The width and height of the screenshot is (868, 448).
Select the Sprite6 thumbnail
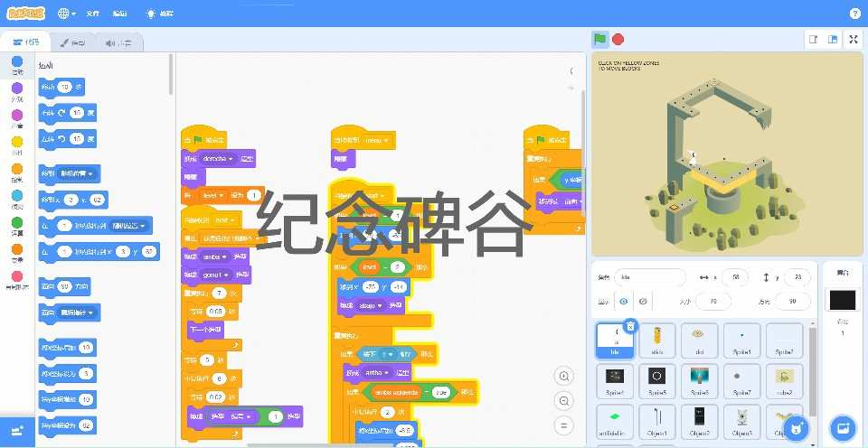click(699, 381)
